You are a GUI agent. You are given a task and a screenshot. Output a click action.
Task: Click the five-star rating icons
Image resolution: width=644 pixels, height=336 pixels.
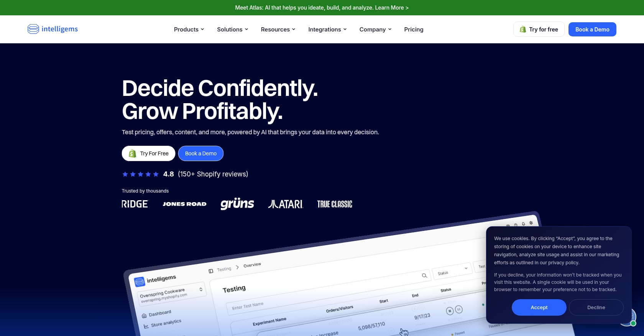point(140,174)
